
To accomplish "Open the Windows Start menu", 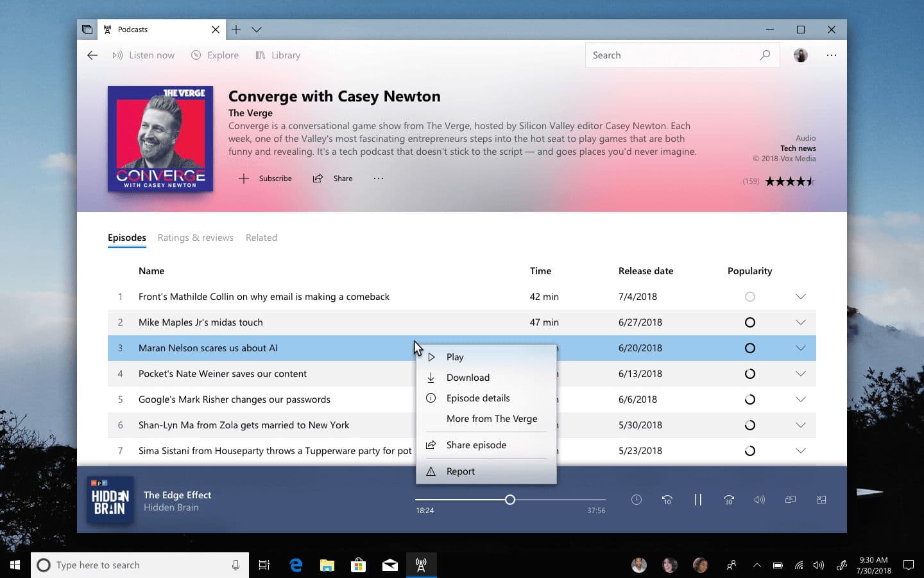I will [x=15, y=565].
